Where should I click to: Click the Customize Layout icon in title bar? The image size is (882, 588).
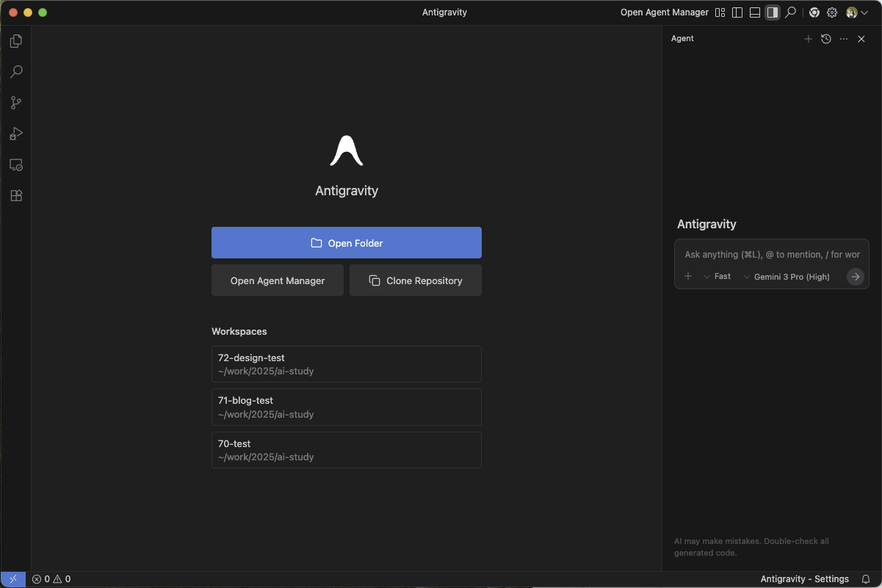pyautogui.click(x=720, y=12)
